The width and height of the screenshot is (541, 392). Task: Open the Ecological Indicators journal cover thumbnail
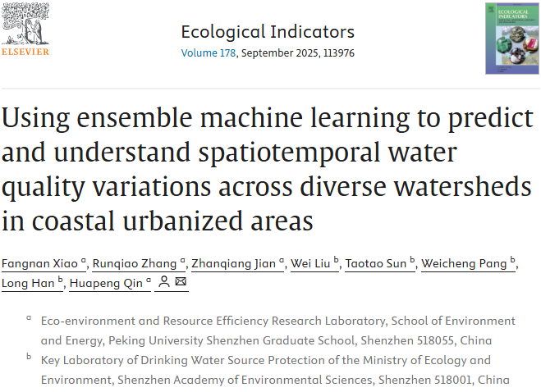[507, 39]
